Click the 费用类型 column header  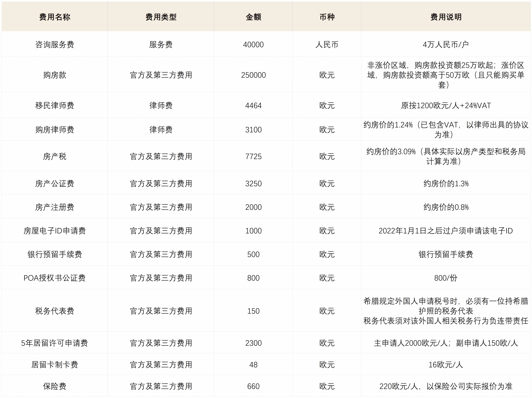tap(161, 17)
